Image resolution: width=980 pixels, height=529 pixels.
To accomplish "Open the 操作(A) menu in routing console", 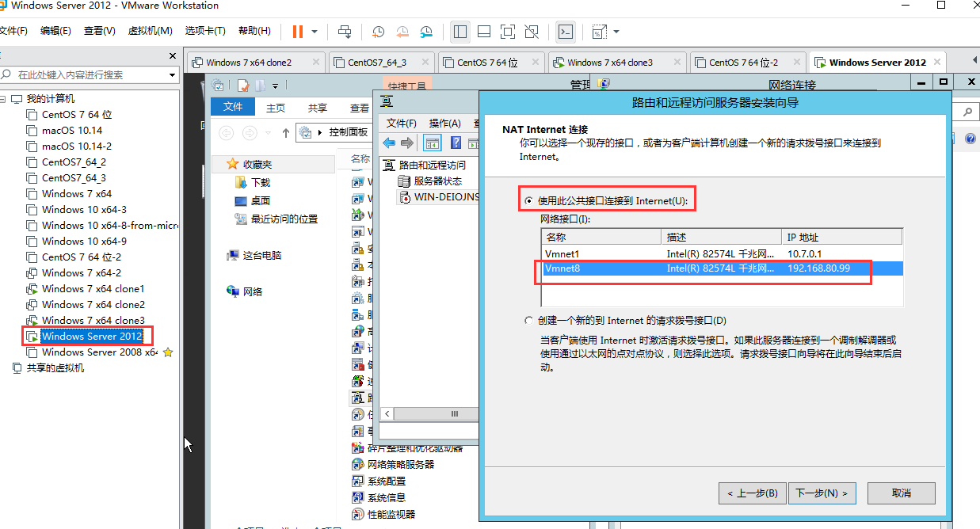I will coord(444,123).
